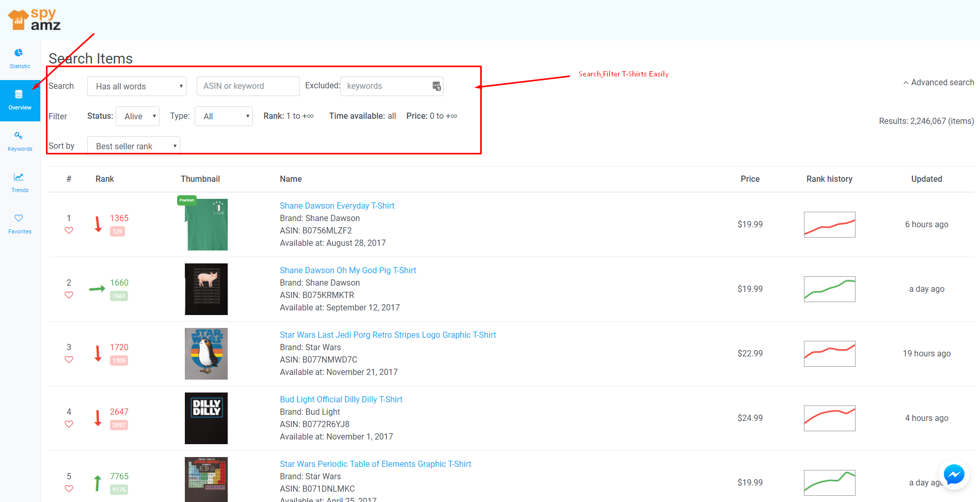Click '19 hours ago' updated text
The height and width of the screenshot is (502, 980).
[926, 353]
